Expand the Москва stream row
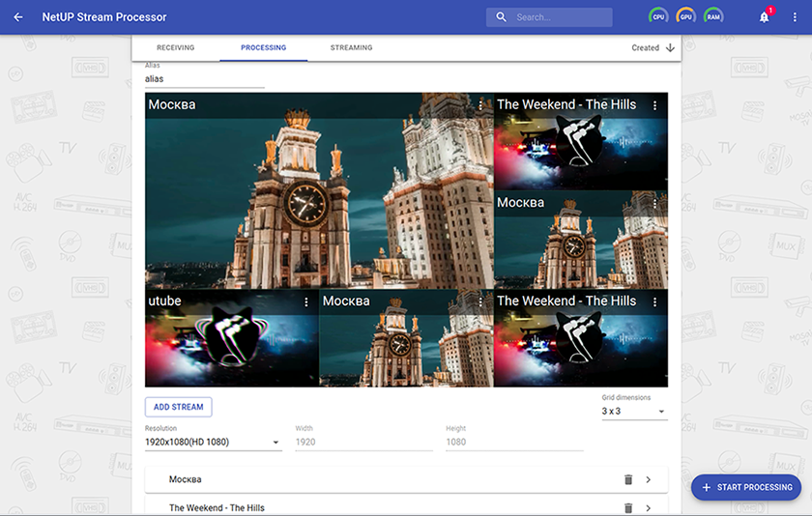 click(x=649, y=480)
